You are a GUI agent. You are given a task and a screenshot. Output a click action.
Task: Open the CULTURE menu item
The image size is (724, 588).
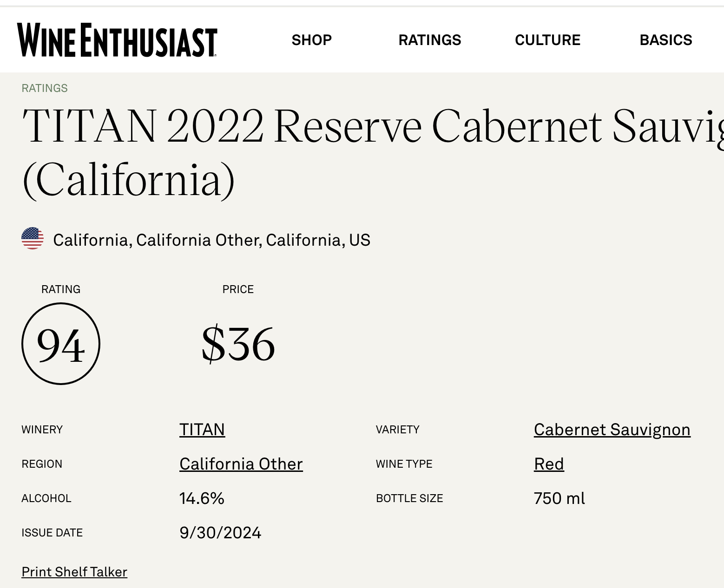(547, 40)
